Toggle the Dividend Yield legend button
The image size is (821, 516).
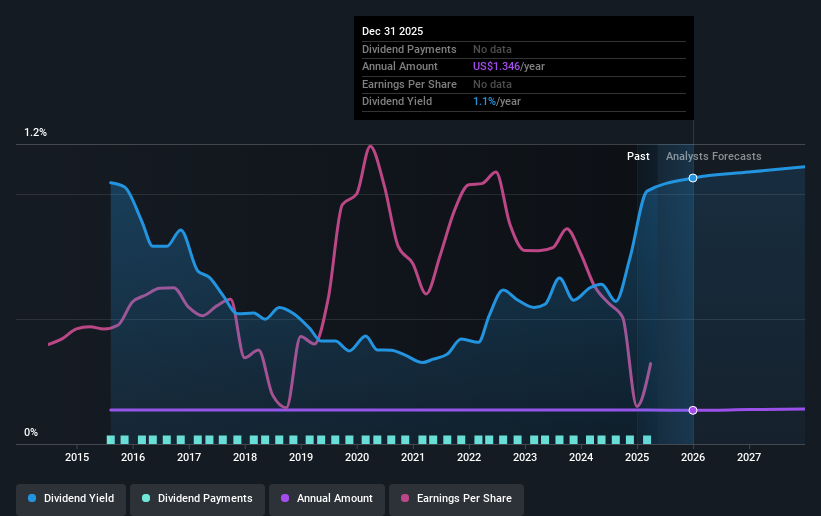tap(71, 498)
